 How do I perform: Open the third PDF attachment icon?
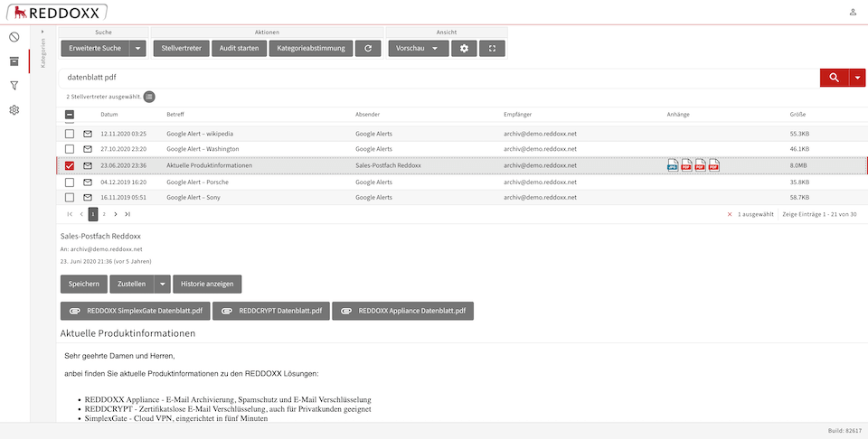click(x=714, y=165)
